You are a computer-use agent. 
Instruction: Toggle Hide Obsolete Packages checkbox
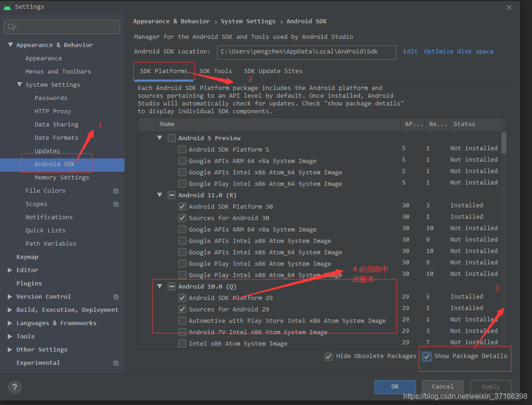tap(329, 357)
